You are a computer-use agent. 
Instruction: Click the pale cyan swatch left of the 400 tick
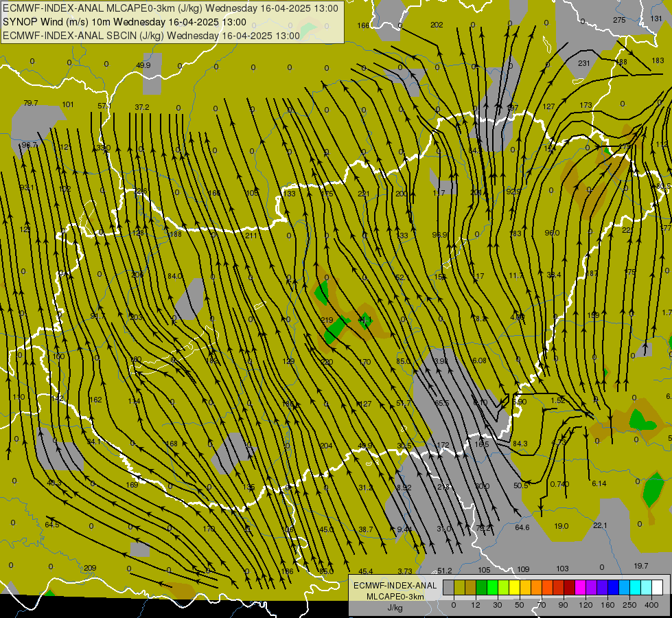pos(647,587)
